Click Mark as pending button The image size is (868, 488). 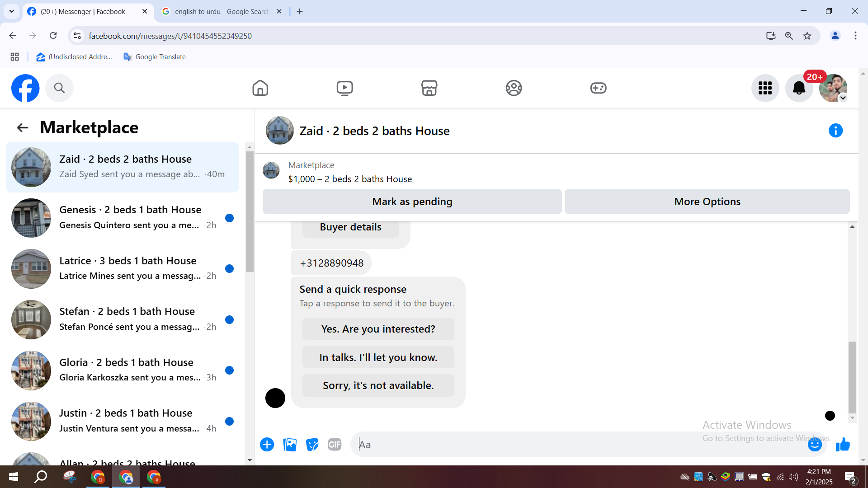point(412,202)
